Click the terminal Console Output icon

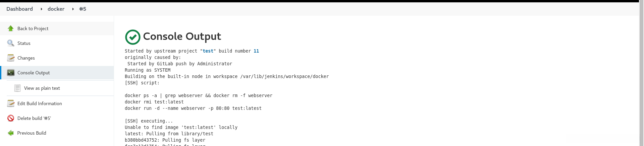[11, 73]
